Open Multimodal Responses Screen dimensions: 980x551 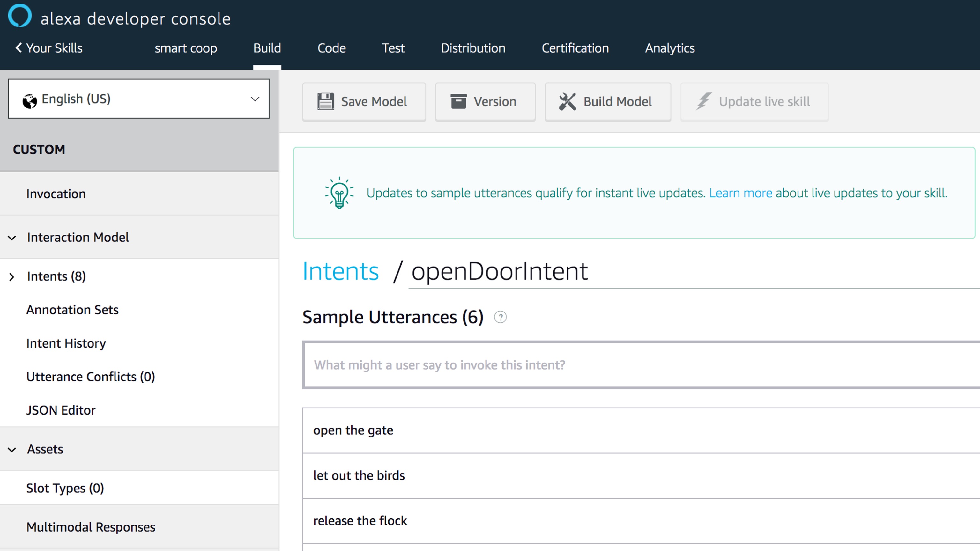(x=139, y=527)
